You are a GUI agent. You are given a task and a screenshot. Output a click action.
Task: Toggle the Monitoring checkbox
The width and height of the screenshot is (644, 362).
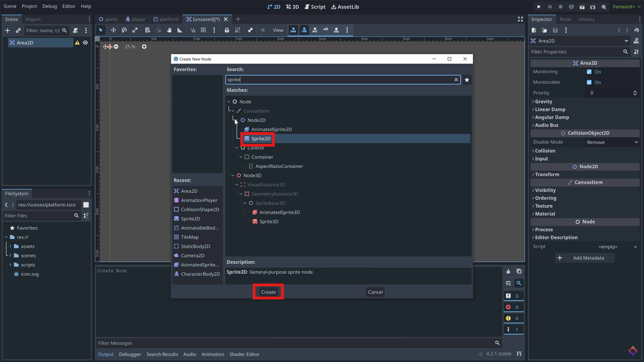coord(589,72)
